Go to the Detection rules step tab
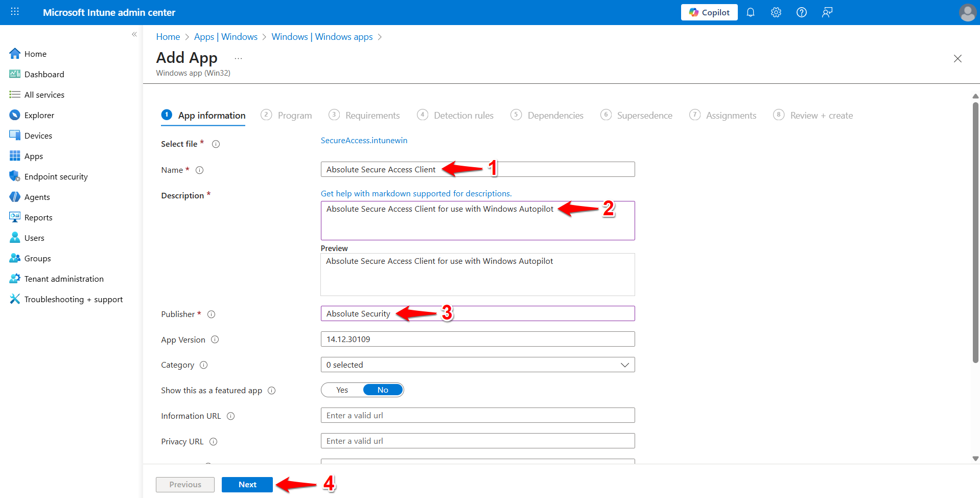Viewport: 980px width, 498px height. click(455, 115)
